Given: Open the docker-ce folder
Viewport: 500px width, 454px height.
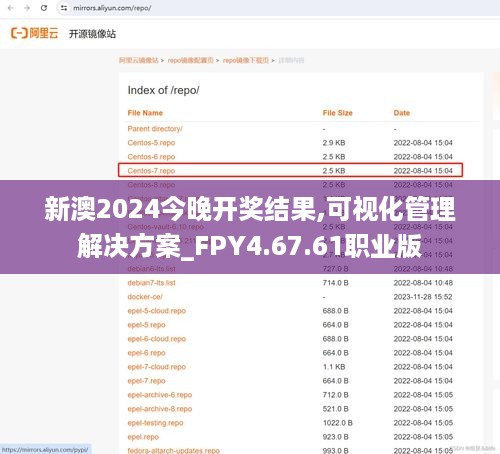Looking at the screenshot, I should [x=145, y=297].
